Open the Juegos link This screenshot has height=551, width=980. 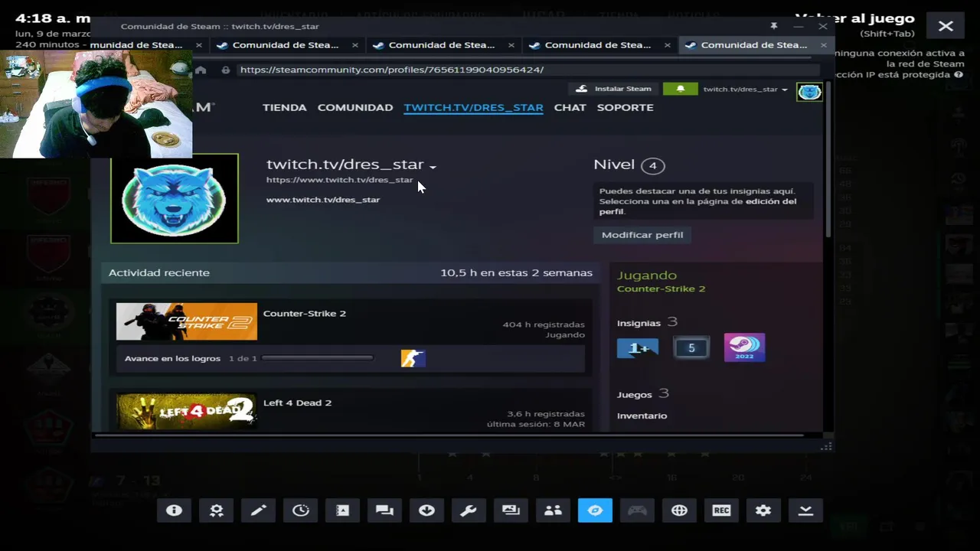635,394
